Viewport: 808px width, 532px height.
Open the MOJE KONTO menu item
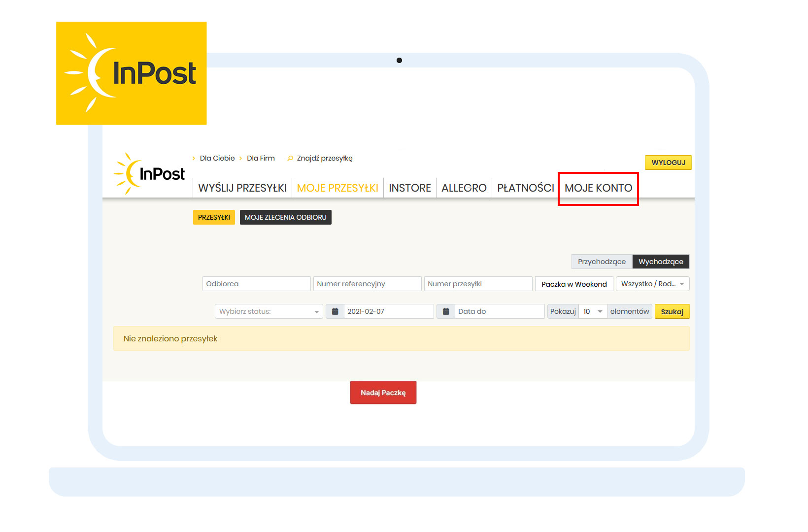coord(598,188)
